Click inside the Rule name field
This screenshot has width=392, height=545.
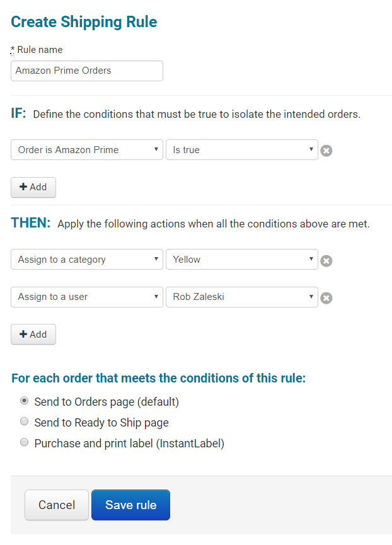pyautogui.click(x=86, y=71)
